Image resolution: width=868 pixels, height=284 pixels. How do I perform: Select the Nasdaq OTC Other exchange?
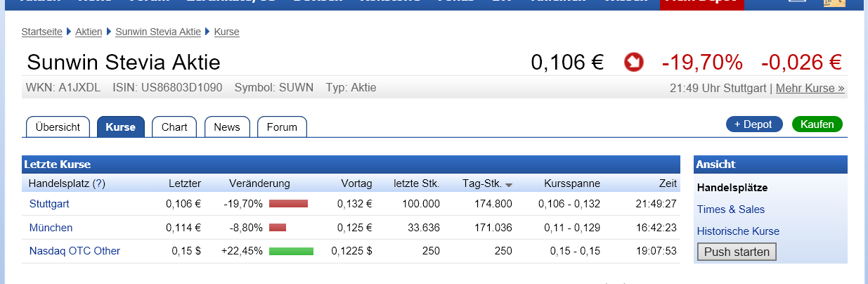tap(75, 251)
